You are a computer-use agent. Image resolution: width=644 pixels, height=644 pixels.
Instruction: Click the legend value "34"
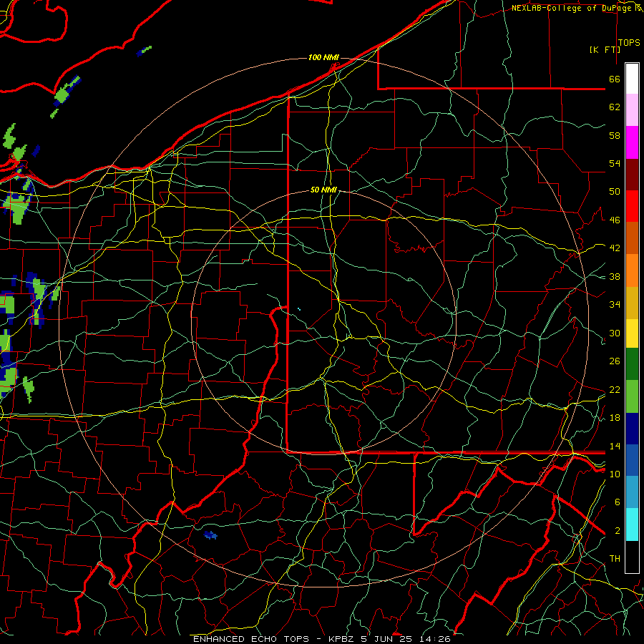coord(615,305)
